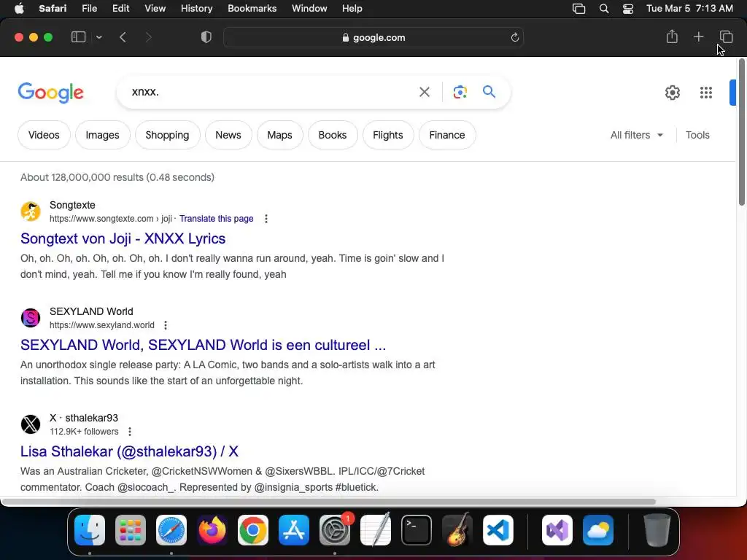Screen dimensions: 747x560
Task: Select the Finance filter
Action: (447, 135)
